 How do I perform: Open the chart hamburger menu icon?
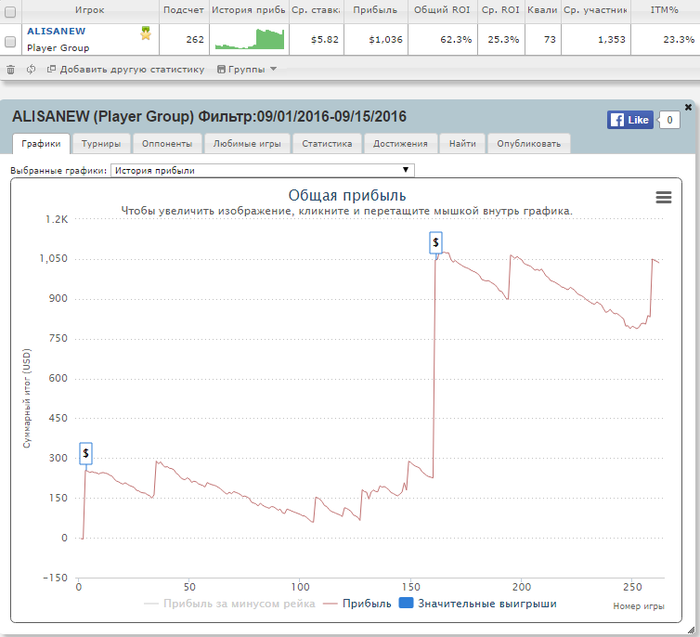(x=663, y=197)
